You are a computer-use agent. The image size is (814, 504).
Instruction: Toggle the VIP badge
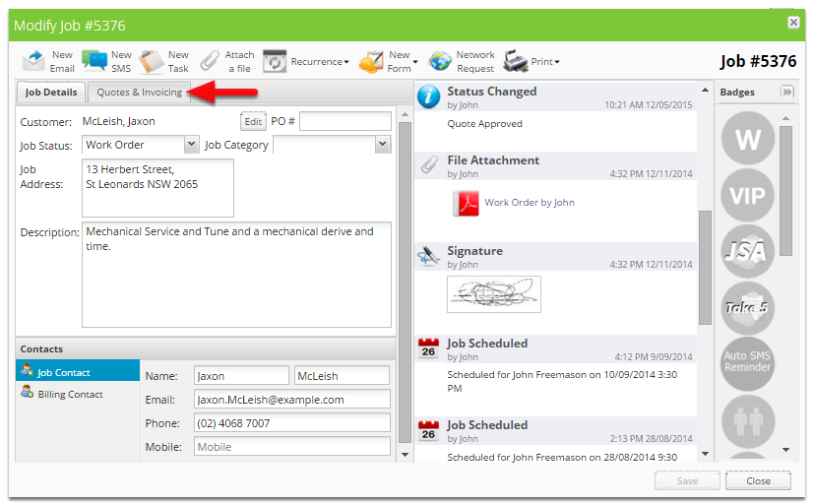pyautogui.click(x=747, y=195)
